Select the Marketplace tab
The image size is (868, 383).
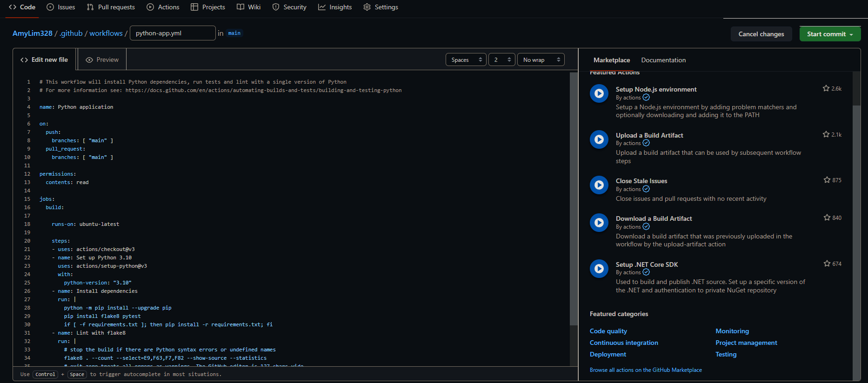(612, 60)
